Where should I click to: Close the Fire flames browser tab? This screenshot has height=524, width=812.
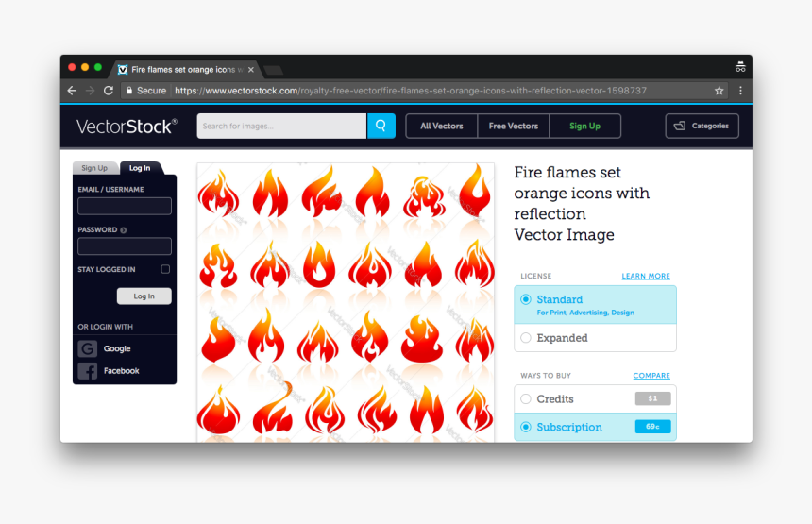click(x=250, y=69)
